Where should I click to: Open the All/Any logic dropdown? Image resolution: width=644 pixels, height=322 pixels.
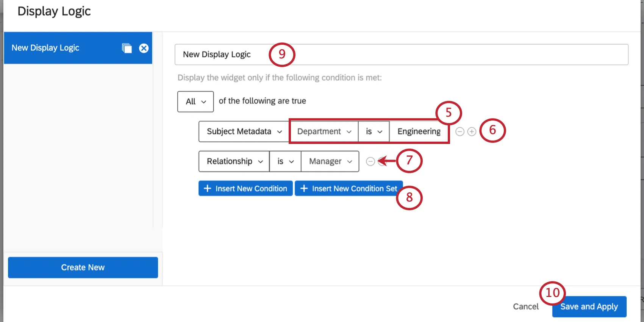[195, 102]
